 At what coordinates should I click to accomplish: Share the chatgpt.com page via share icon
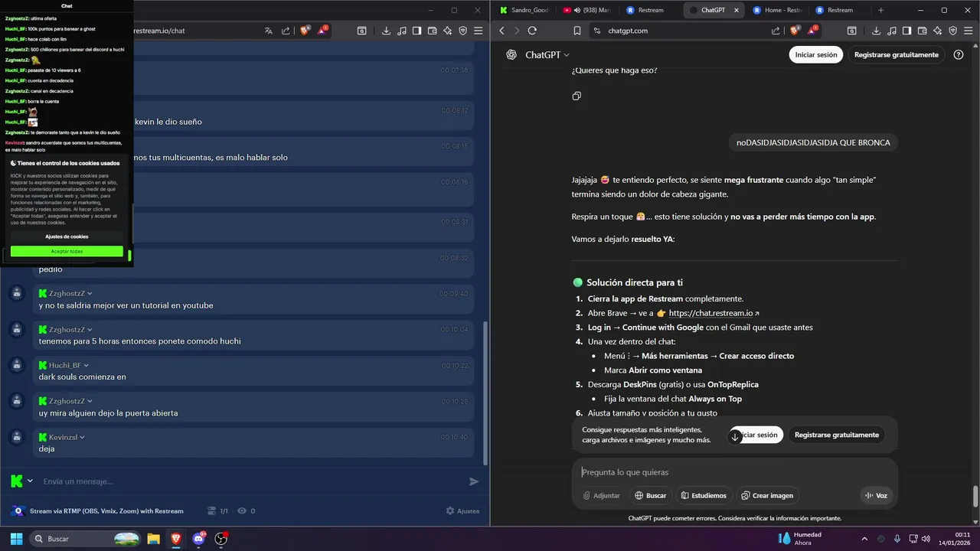776,31
